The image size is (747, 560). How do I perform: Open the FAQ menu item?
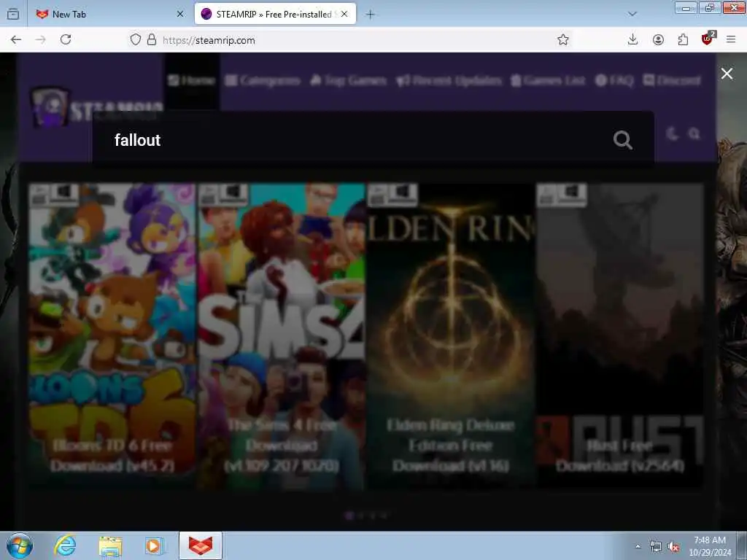(615, 80)
